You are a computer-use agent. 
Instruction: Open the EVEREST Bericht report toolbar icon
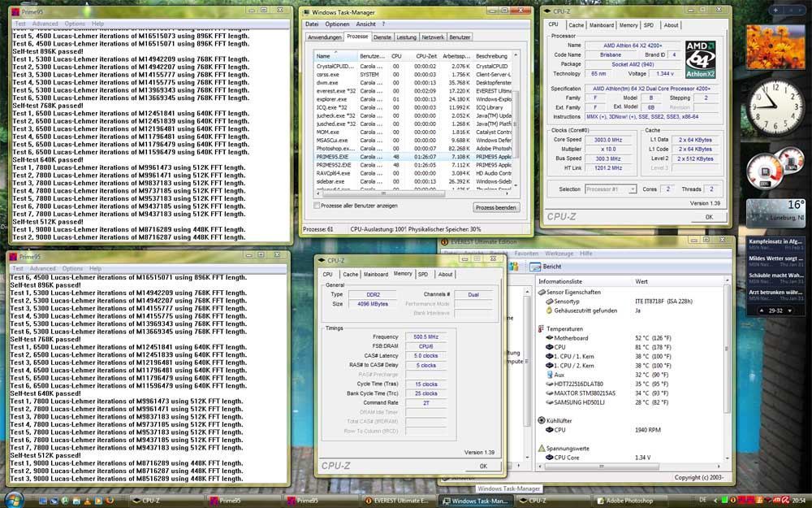tap(535, 267)
